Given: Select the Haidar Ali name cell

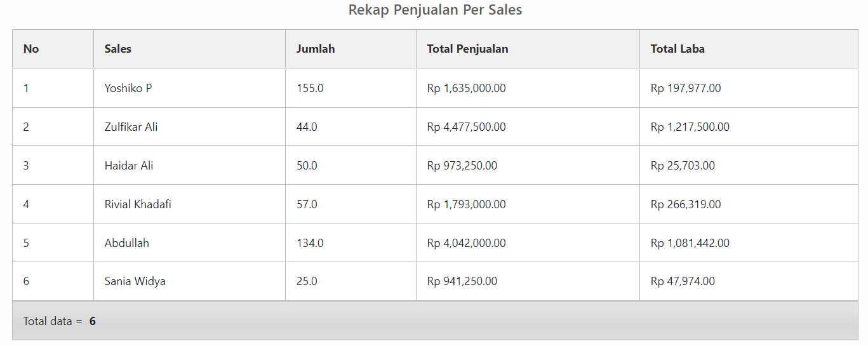Looking at the screenshot, I should click(129, 166).
